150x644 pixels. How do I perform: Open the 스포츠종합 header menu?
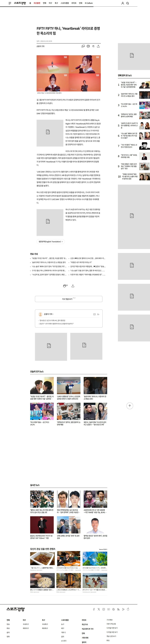click(65, 3)
